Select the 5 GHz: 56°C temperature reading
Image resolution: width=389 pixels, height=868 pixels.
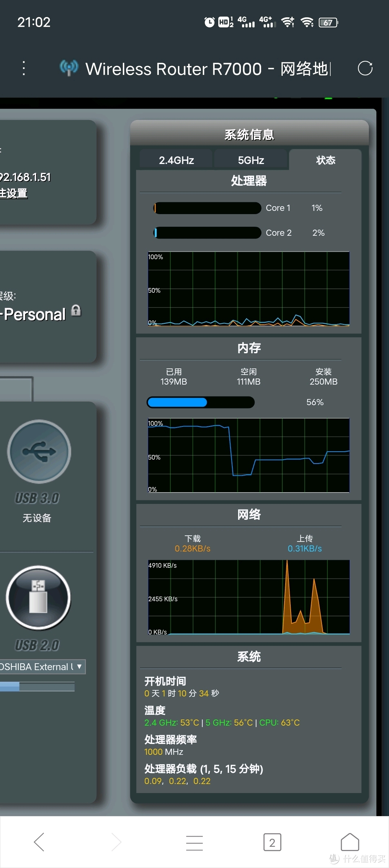229,722
